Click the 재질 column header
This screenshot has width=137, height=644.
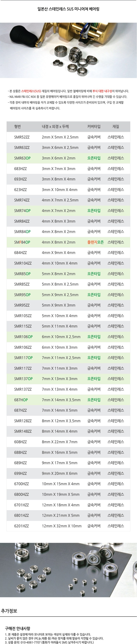(x=116, y=126)
